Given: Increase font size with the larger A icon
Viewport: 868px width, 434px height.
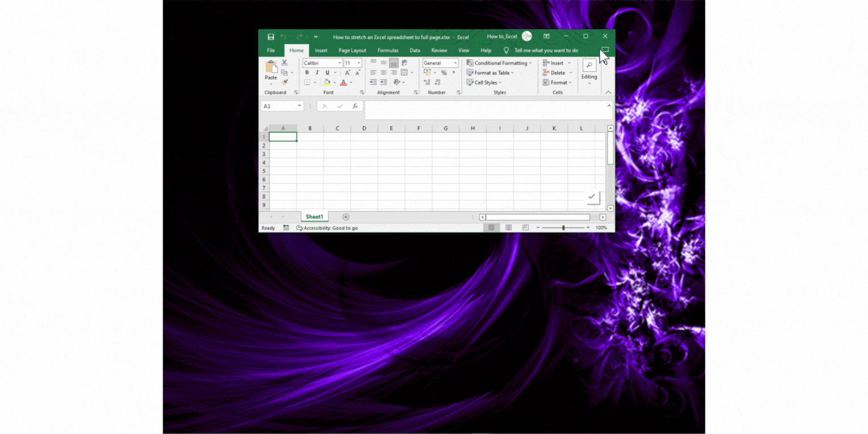Looking at the screenshot, I should pos(347,73).
